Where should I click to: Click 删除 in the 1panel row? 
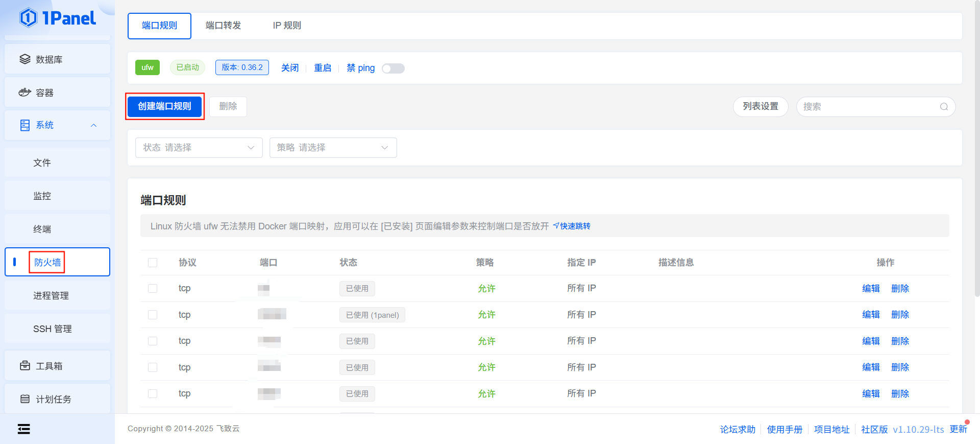pyautogui.click(x=900, y=315)
